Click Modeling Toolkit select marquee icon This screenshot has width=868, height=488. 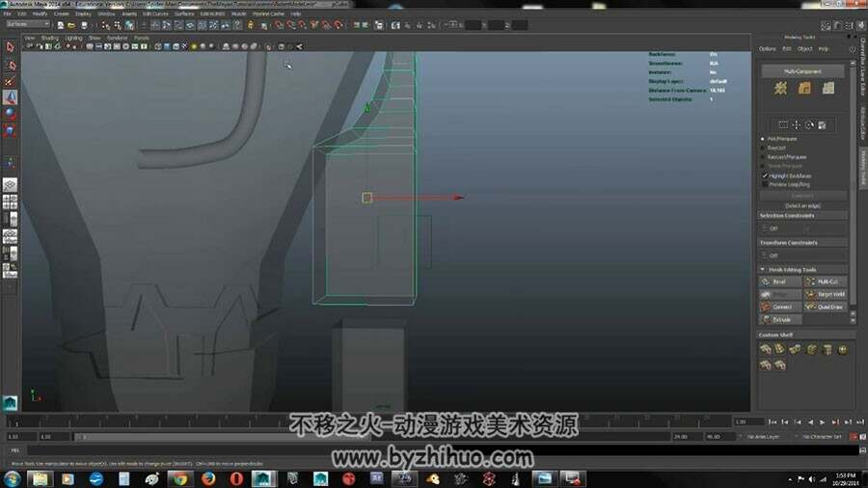click(783, 125)
